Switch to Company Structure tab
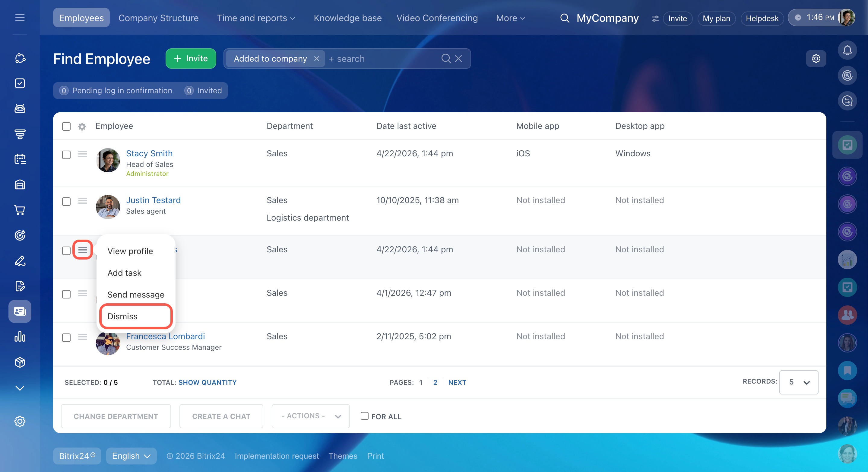 coord(158,18)
